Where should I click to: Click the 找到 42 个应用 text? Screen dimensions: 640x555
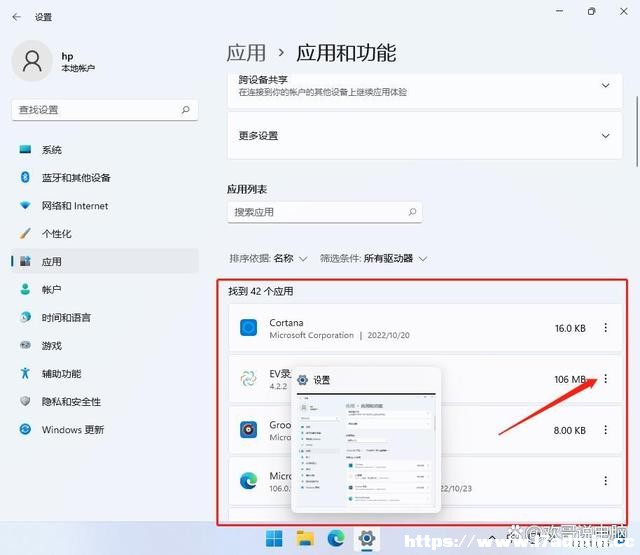click(x=260, y=291)
